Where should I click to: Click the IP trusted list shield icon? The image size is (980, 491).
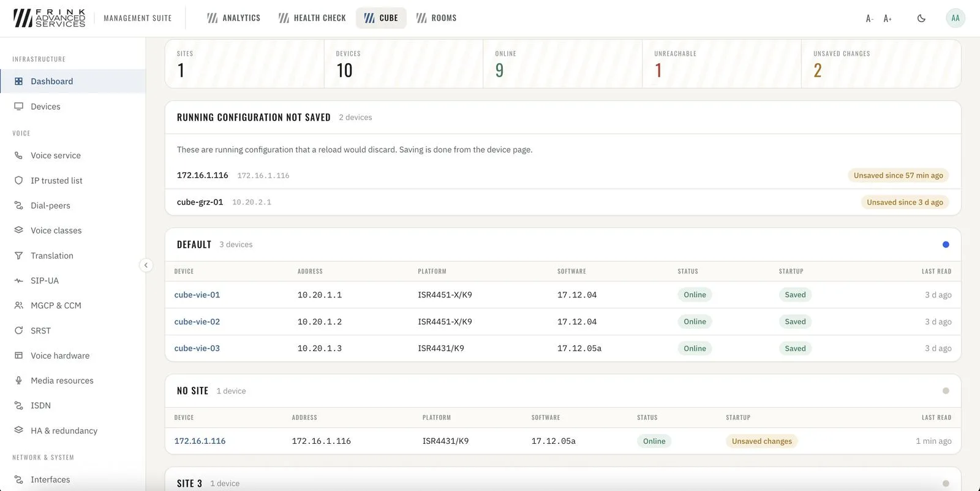tap(18, 181)
